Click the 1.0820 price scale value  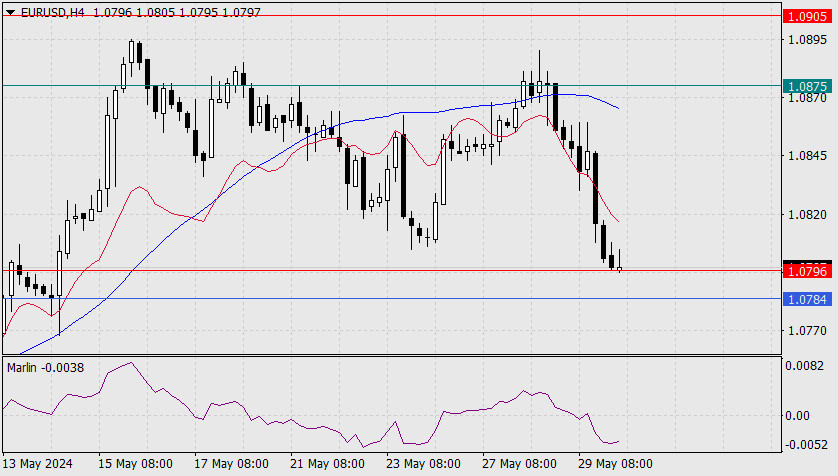click(808, 215)
